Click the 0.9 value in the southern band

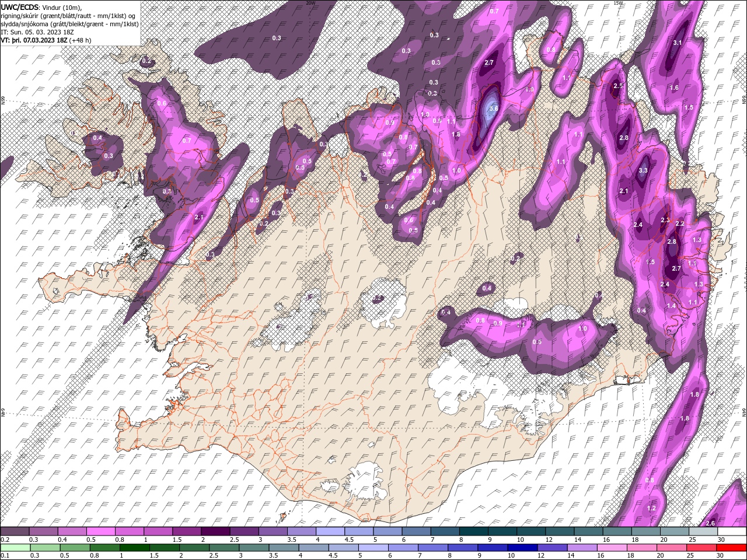(x=498, y=323)
